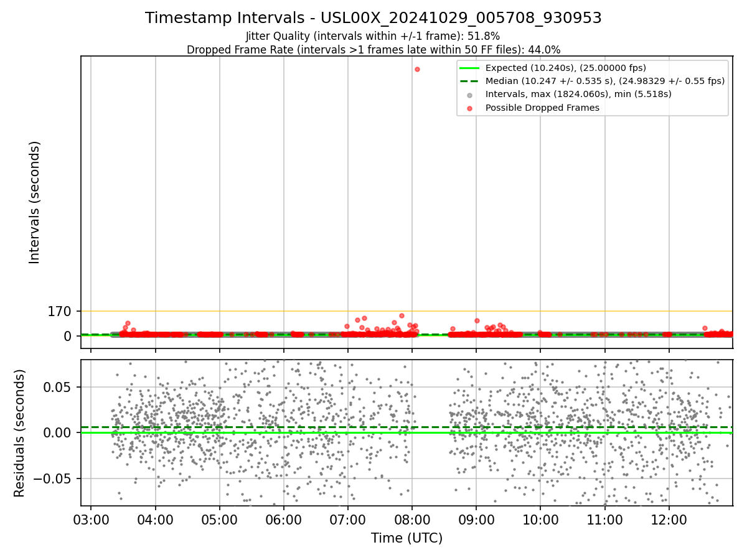Click the 0.00 residuals tick label
Viewport: 747px width, 560px height.
pyautogui.click(x=58, y=433)
